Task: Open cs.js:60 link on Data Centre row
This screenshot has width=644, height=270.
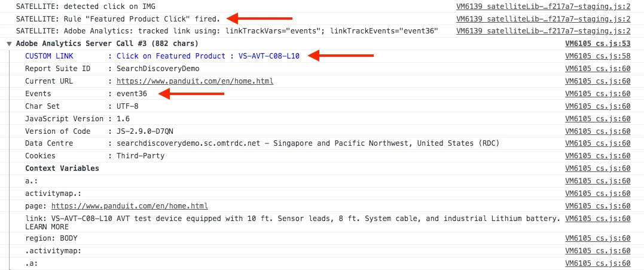Action: [x=597, y=143]
